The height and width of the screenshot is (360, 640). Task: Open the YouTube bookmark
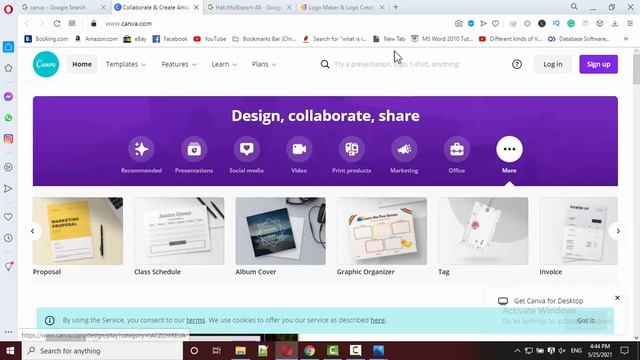coord(210,39)
